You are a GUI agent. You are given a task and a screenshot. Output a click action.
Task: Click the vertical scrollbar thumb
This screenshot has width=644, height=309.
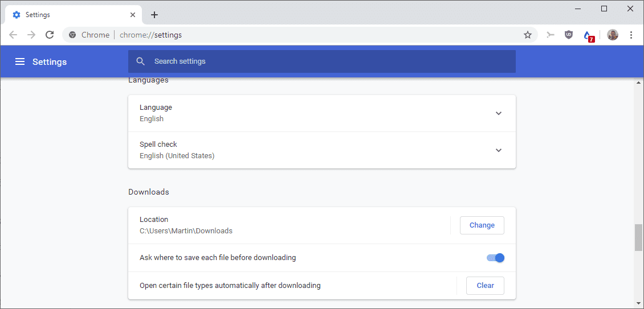click(x=638, y=237)
